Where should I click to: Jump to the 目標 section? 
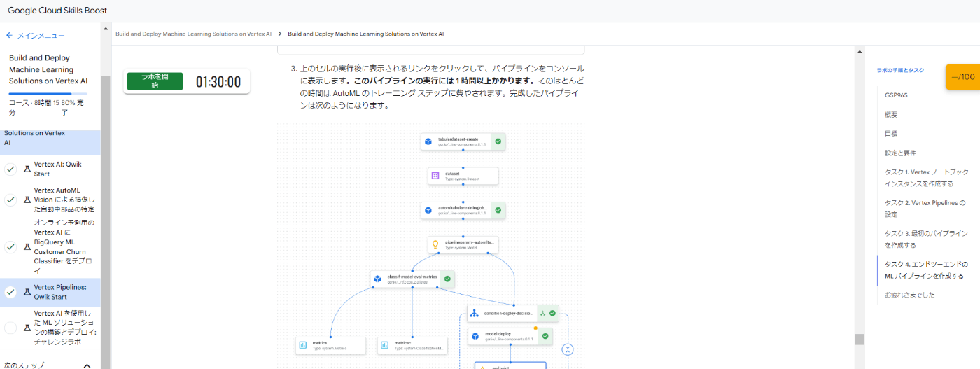[x=891, y=133]
